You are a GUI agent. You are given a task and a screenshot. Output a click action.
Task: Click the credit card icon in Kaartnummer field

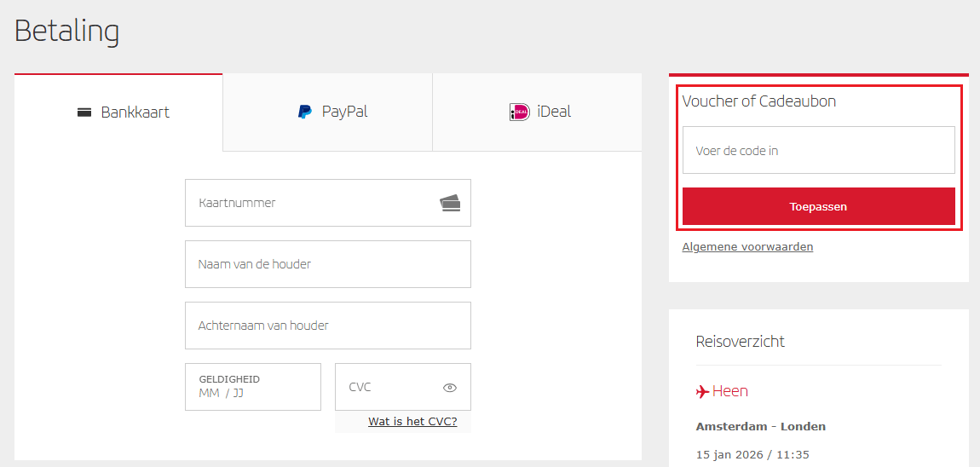450,203
